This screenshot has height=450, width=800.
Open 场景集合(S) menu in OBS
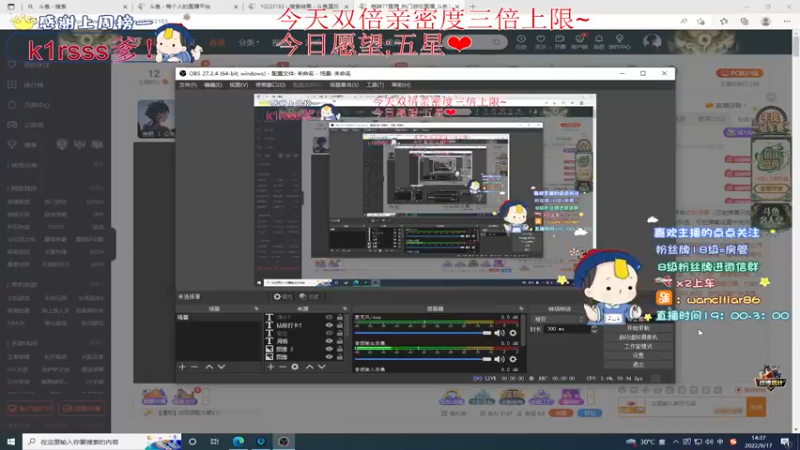344,85
